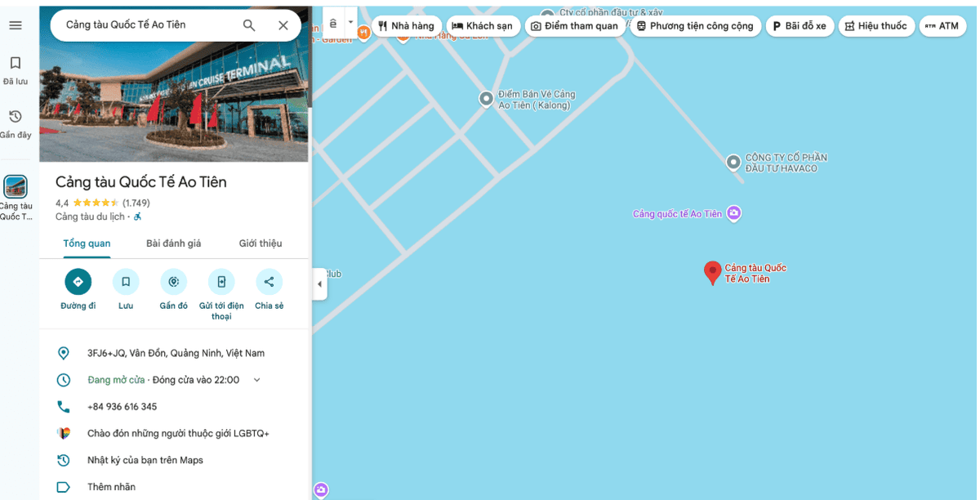980x500 pixels.
Task: Clear the search with the X icon
Action: [283, 25]
